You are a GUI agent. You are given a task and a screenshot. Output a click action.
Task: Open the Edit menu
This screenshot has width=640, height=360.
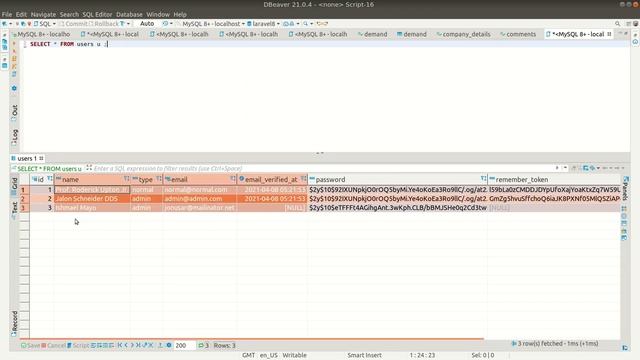point(21,14)
